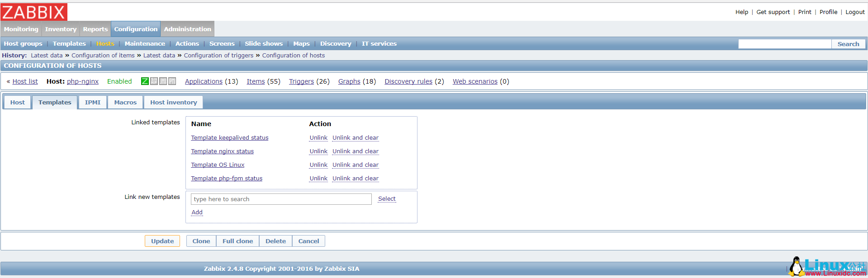Viewport: 868px width, 278px height.
Task: Click the Zabbix agent availability icon
Action: 145,81
